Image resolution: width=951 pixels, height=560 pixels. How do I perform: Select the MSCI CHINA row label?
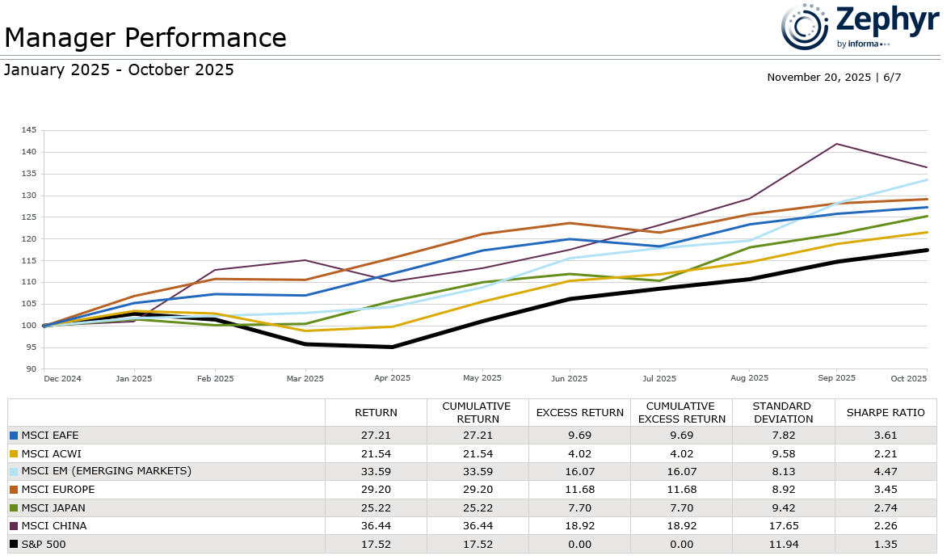[x=54, y=526]
